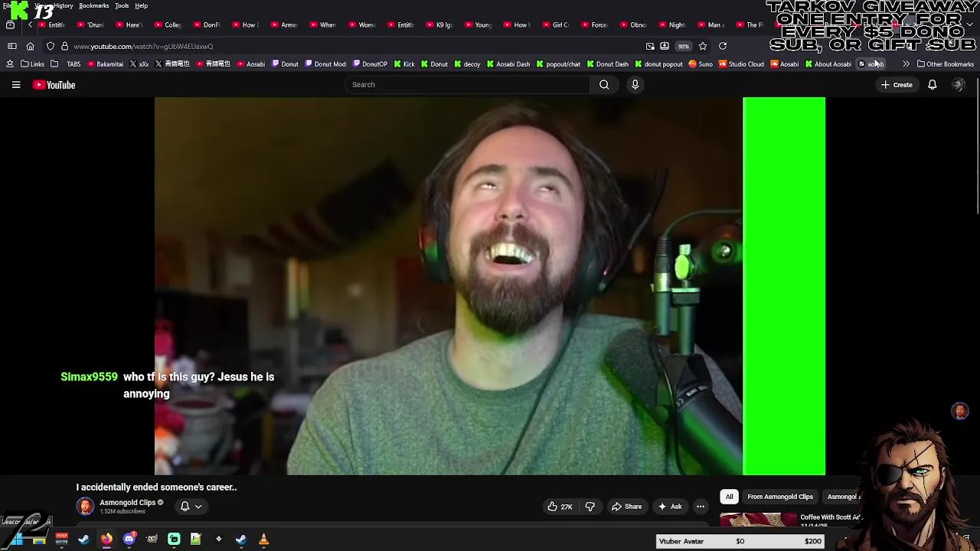The height and width of the screenshot is (551, 980).
Task: Click the Ask button
Action: (x=669, y=507)
